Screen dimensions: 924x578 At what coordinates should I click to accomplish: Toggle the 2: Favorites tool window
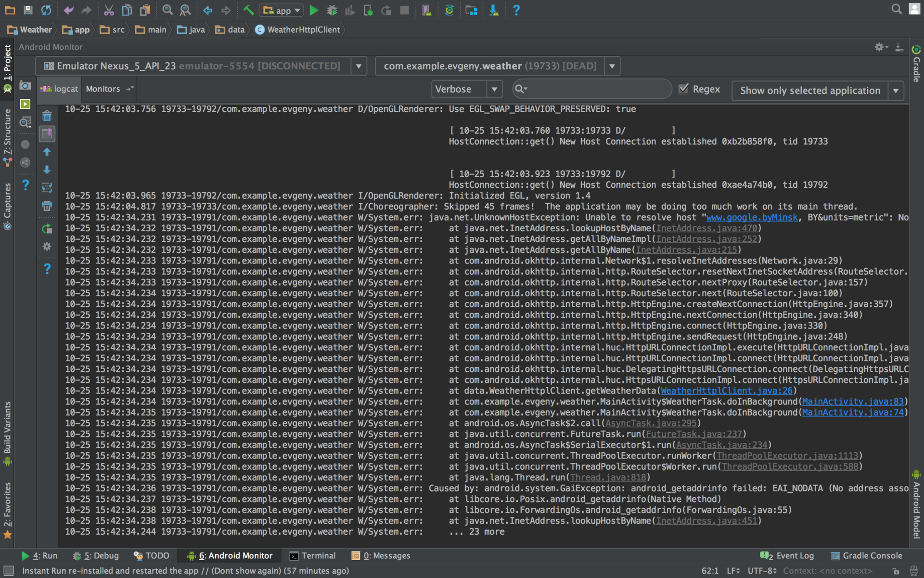7,511
